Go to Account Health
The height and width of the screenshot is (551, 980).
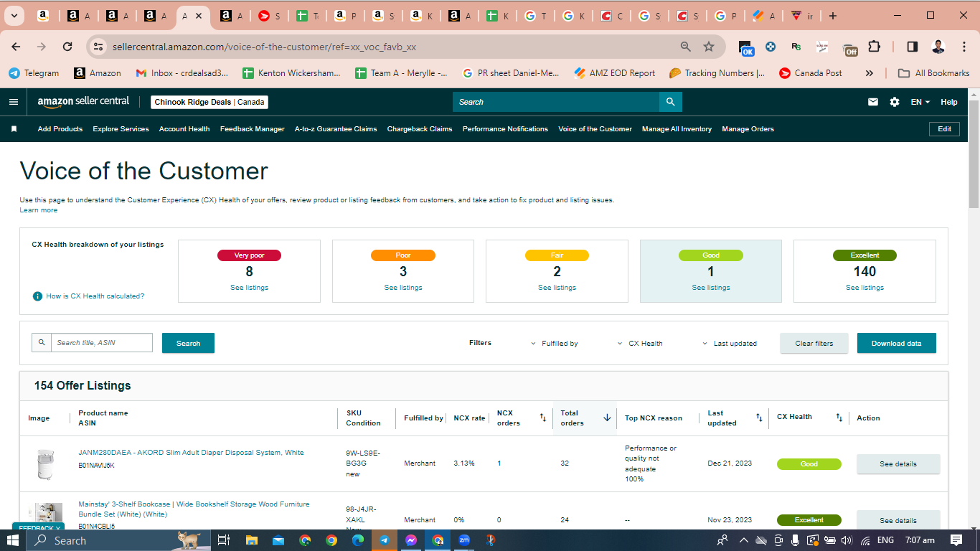pyautogui.click(x=184, y=129)
